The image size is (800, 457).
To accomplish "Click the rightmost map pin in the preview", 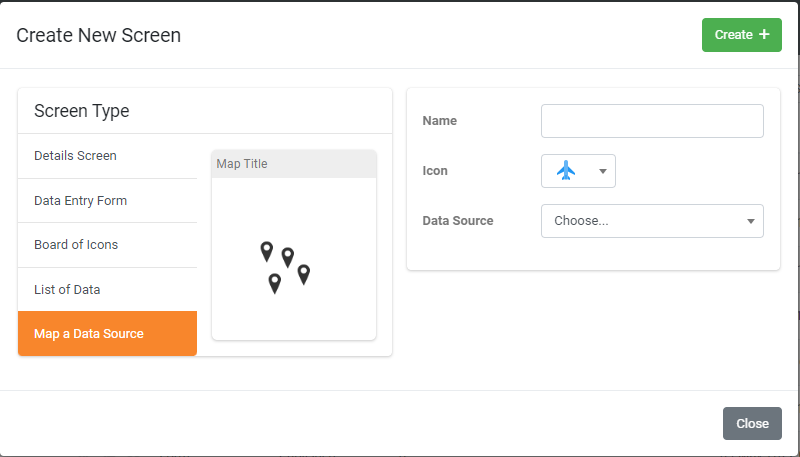I will [x=304, y=274].
